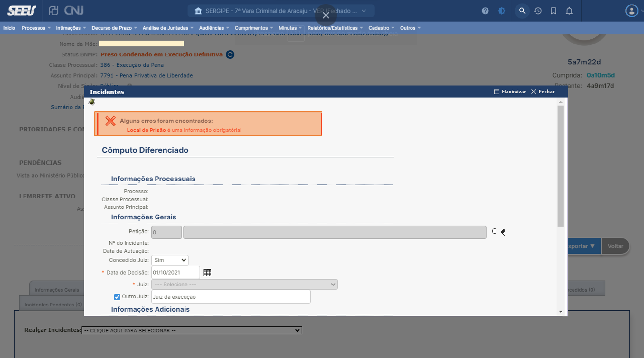This screenshot has height=358, width=644.
Task: Click the total sentence 5a7m22d
Action: tap(584, 62)
